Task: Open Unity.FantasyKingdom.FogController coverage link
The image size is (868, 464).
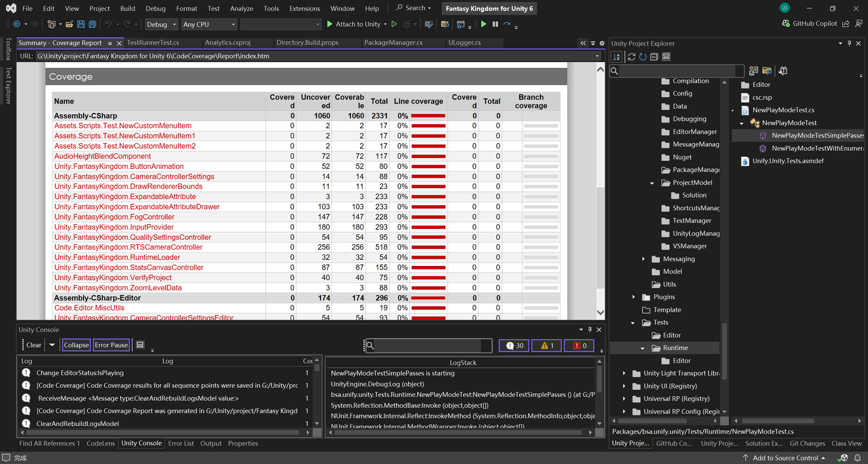Action: [x=114, y=217]
